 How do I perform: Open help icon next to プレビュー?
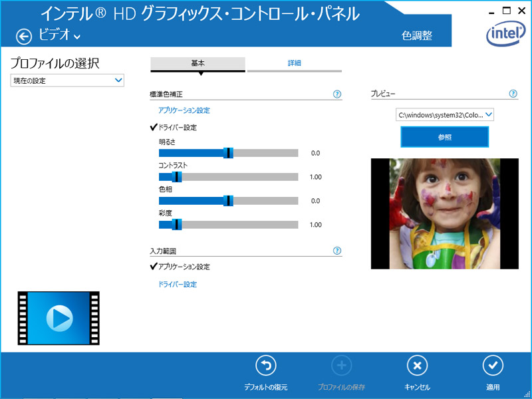point(513,94)
